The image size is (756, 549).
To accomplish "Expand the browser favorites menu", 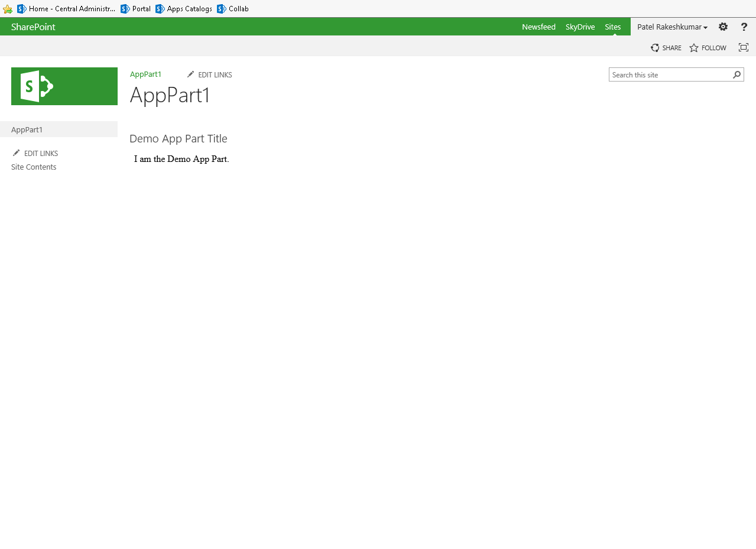I will [x=8, y=8].
